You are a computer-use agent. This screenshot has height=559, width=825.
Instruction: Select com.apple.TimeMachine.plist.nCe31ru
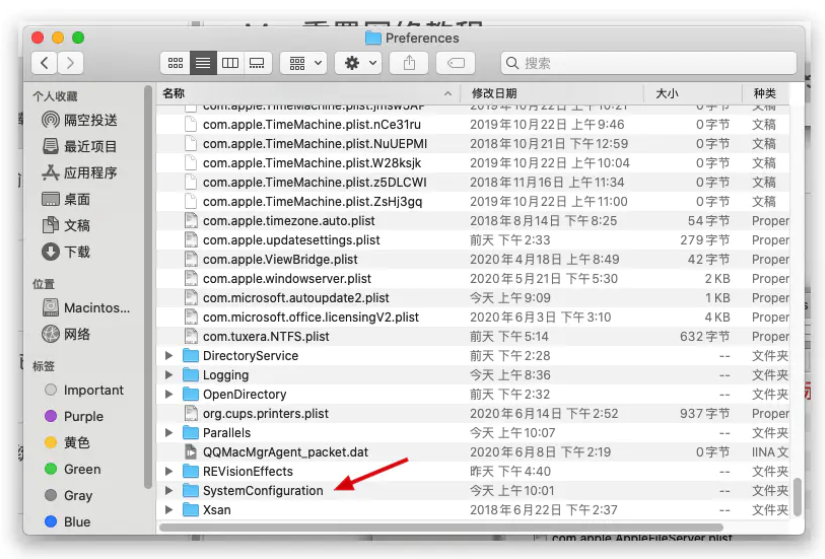pos(473,125)
